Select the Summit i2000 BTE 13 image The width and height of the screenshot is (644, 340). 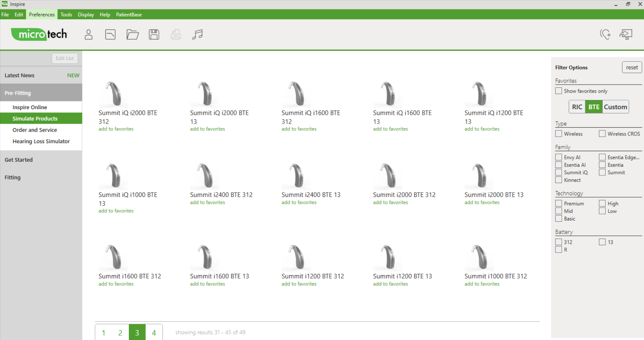tap(479, 176)
